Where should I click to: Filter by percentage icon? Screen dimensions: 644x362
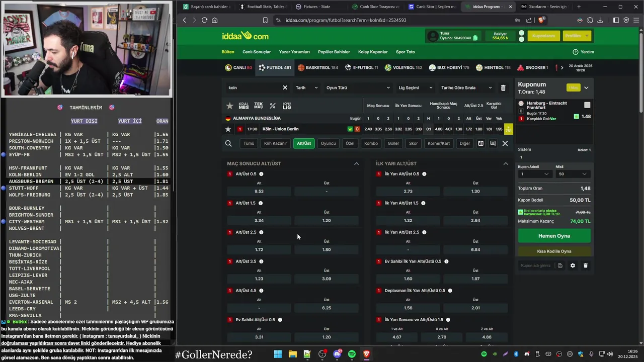point(273,106)
